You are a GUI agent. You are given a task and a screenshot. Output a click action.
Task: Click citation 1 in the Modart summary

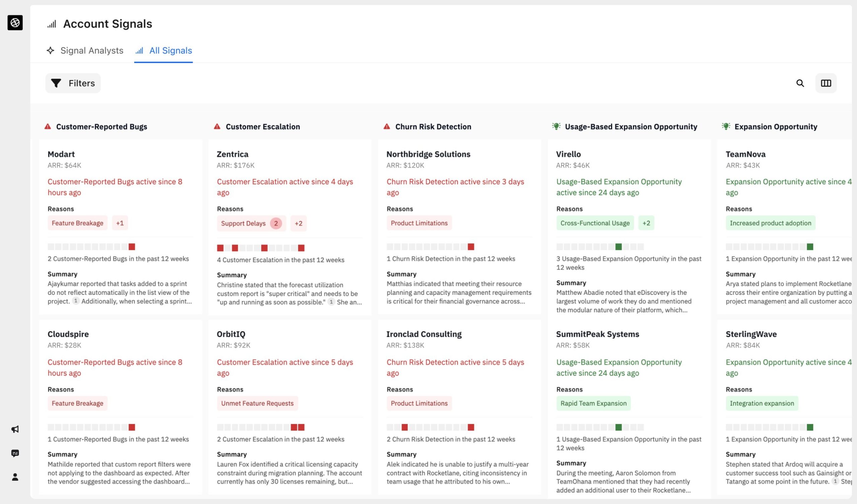[x=76, y=301]
